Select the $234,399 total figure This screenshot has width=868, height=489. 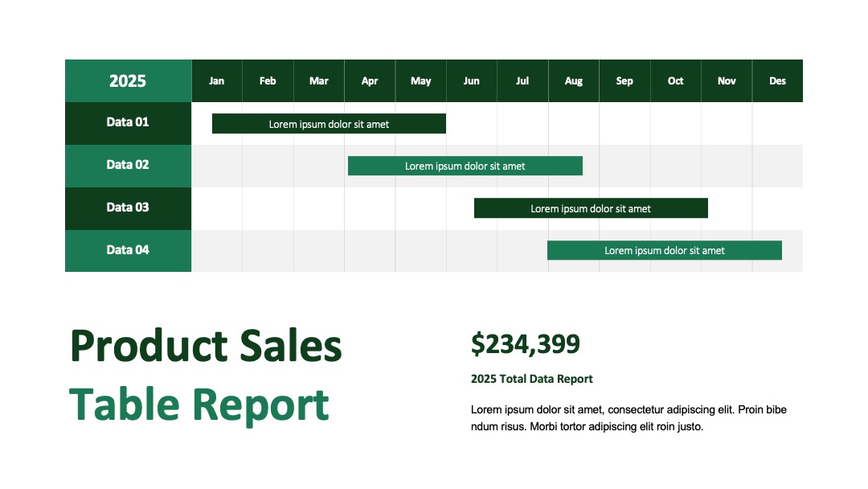[526, 344]
